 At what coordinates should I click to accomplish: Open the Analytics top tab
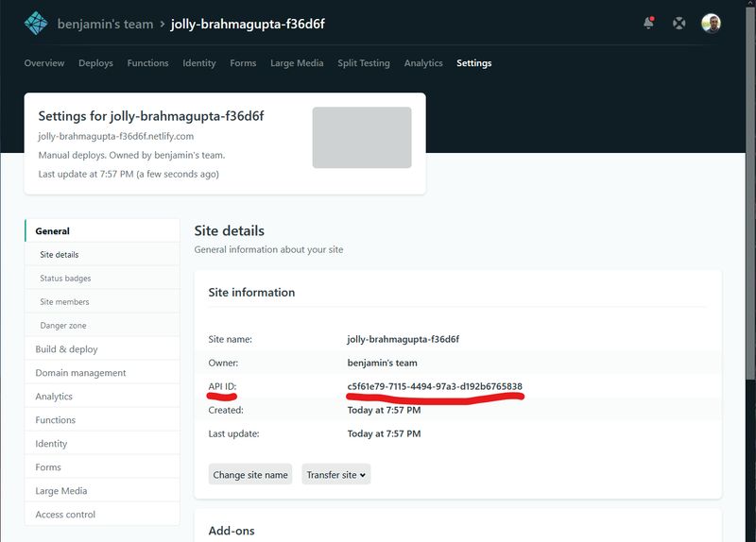point(423,63)
